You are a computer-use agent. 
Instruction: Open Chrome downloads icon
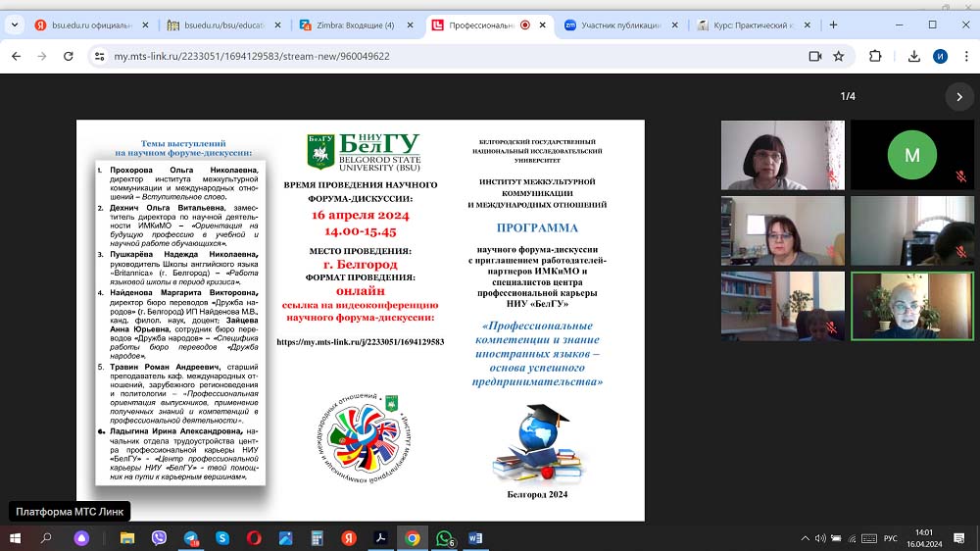point(914,57)
